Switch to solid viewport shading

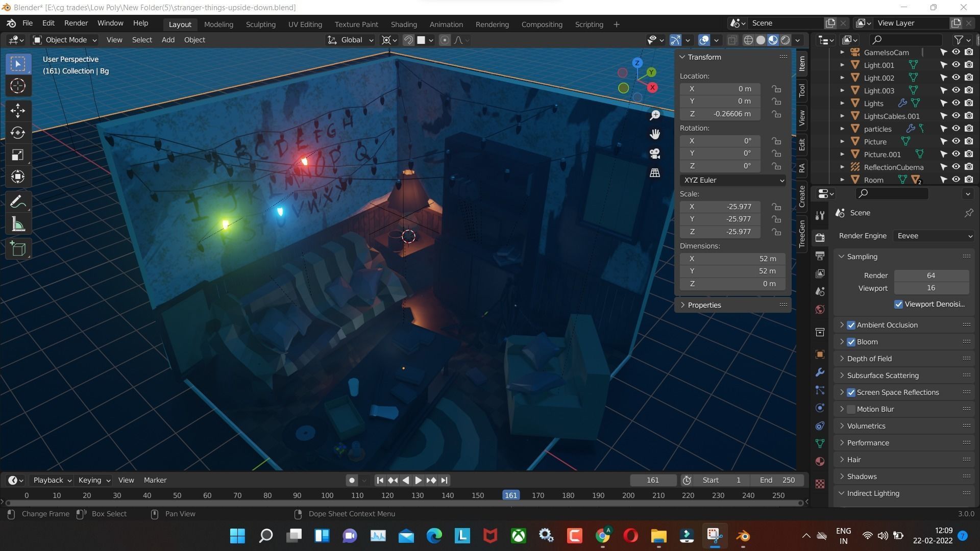click(x=761, y=40)
